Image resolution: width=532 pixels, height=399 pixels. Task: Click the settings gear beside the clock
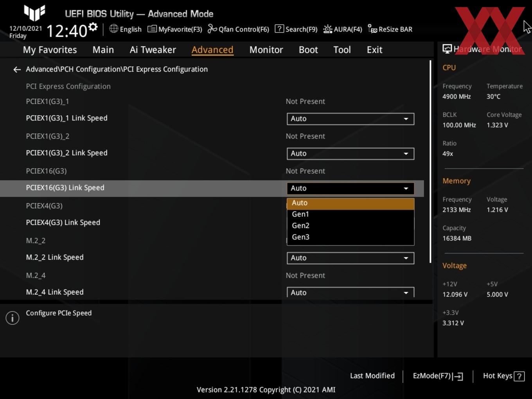[x=93, y=27]
